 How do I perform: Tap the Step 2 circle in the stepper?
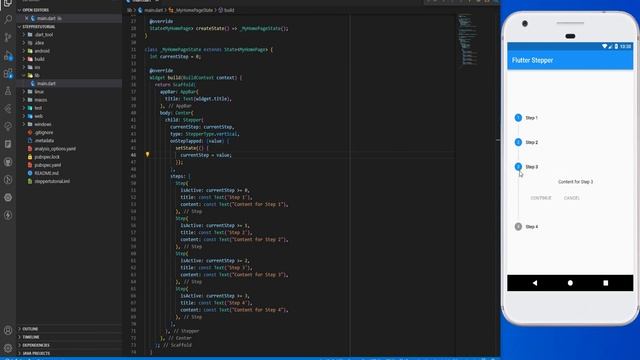pos(518,142)
